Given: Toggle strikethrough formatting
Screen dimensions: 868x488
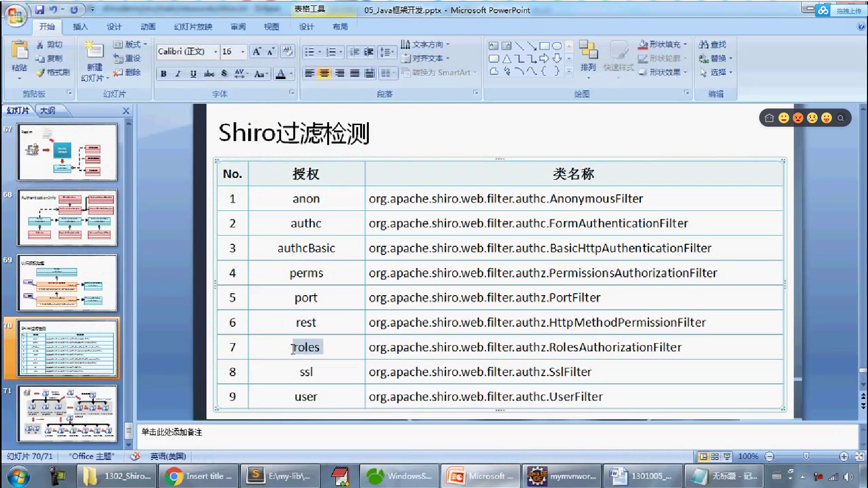Looking at the screenshot, I should pos(209,74).
